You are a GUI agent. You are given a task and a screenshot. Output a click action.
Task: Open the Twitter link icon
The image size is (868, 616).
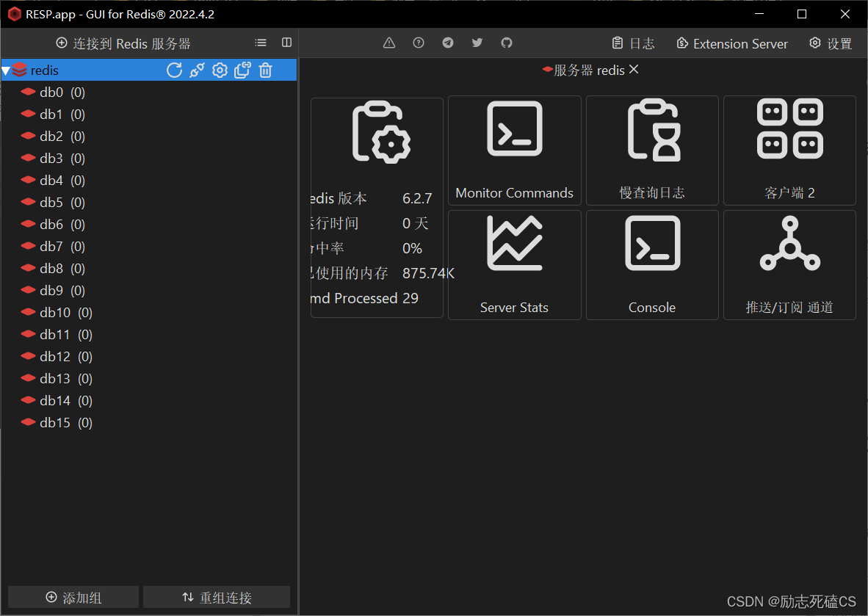(x=477, y=43)
